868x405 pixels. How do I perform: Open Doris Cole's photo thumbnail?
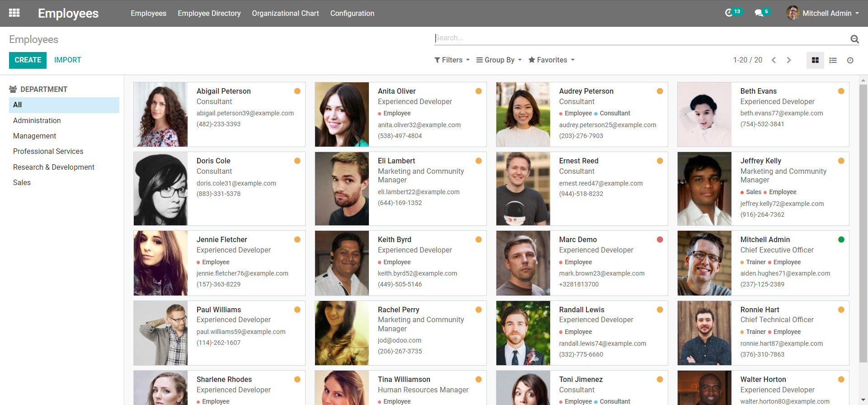pos(160,189)
